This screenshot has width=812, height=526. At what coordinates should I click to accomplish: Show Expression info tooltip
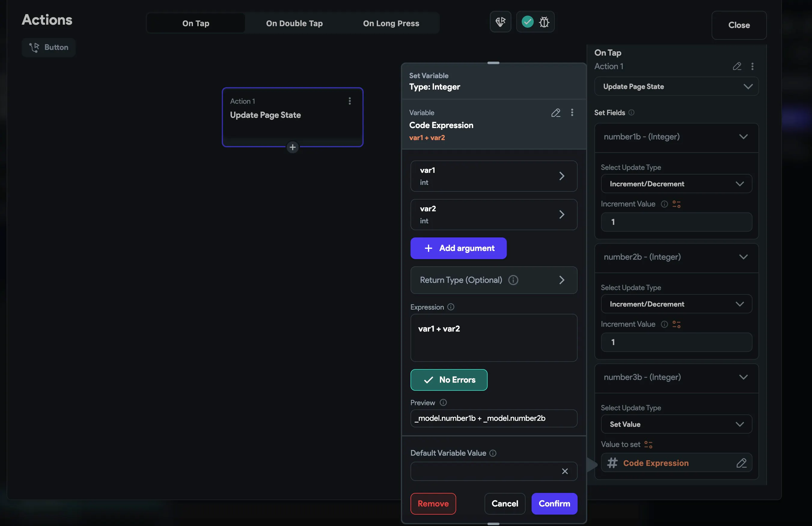[x=450, y=307]
